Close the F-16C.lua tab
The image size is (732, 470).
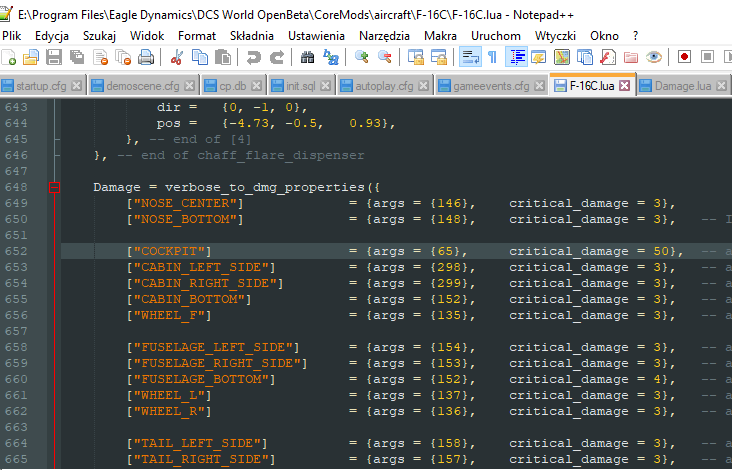click(625, 85)
